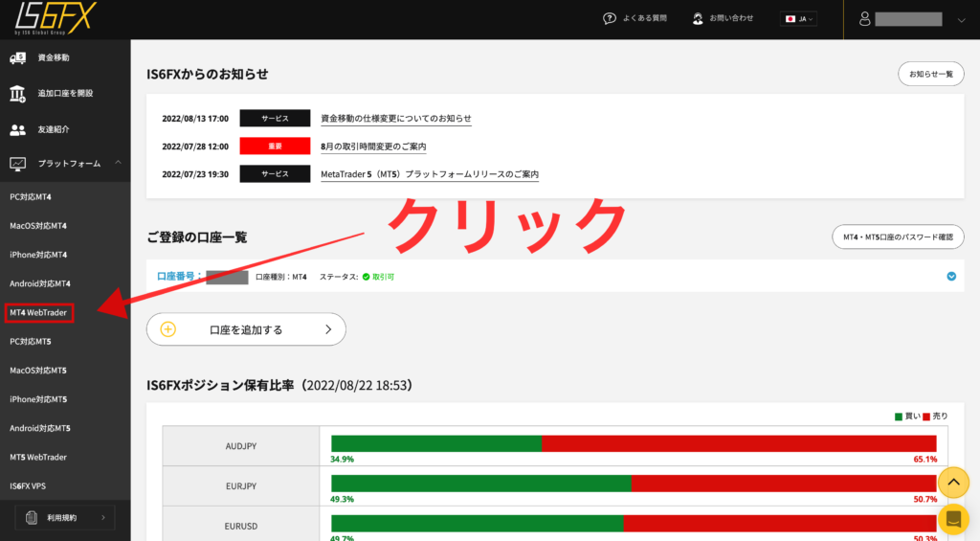980x541 pixels.
Task: Open PC対応MT4 in sidebar
Action: pyautogui.click(x=31, y=197)
